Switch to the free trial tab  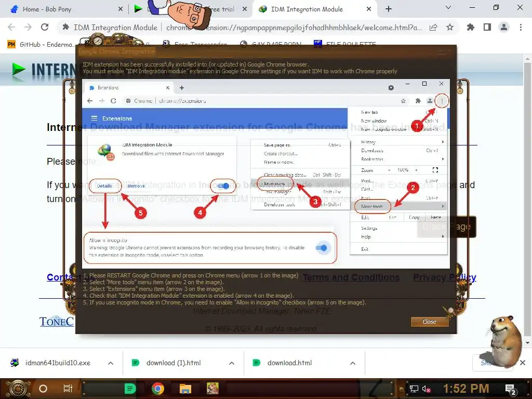click(190, 9)
